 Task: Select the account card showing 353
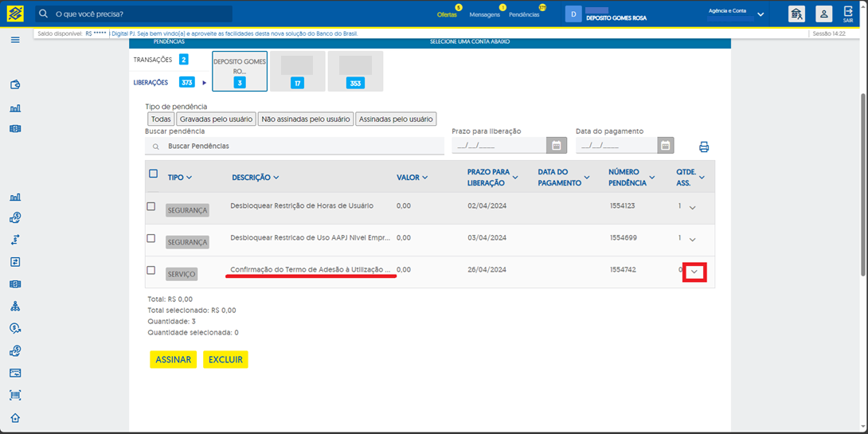(355, 71)
